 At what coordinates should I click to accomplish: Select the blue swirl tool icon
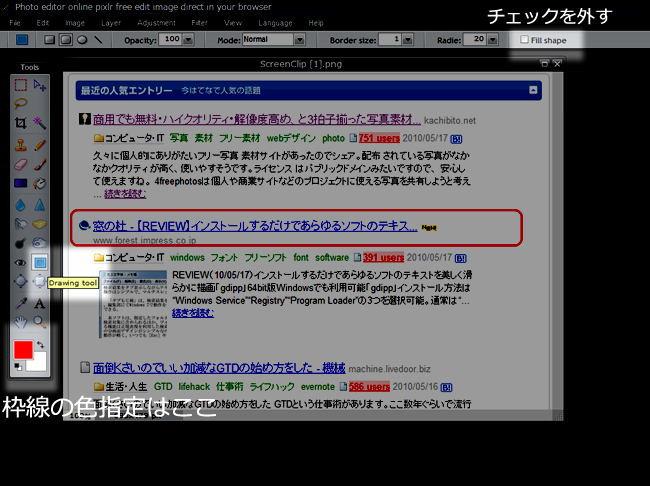[40, 243]
